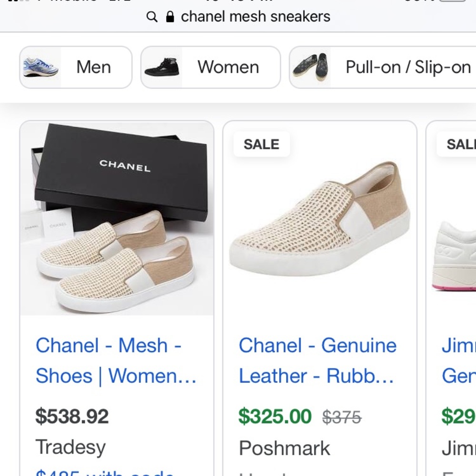This screenshot has height=476, width=476.
Task: Tap the Tradesy seller name
Action: click(70, 447)
